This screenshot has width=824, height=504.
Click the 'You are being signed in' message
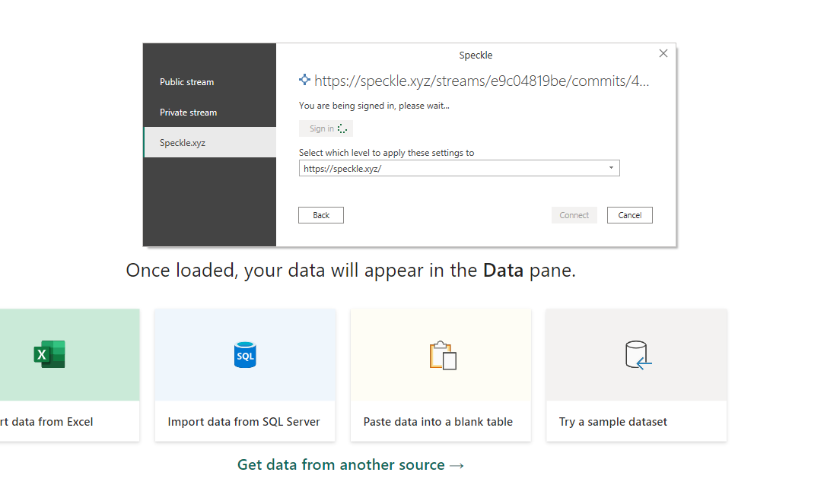tap(374, 106)
